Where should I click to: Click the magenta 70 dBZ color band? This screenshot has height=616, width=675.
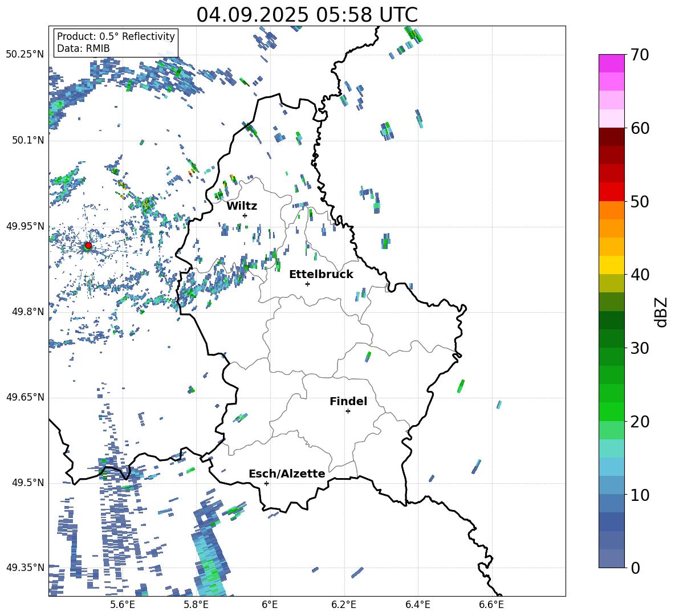(x=611, y=63)
